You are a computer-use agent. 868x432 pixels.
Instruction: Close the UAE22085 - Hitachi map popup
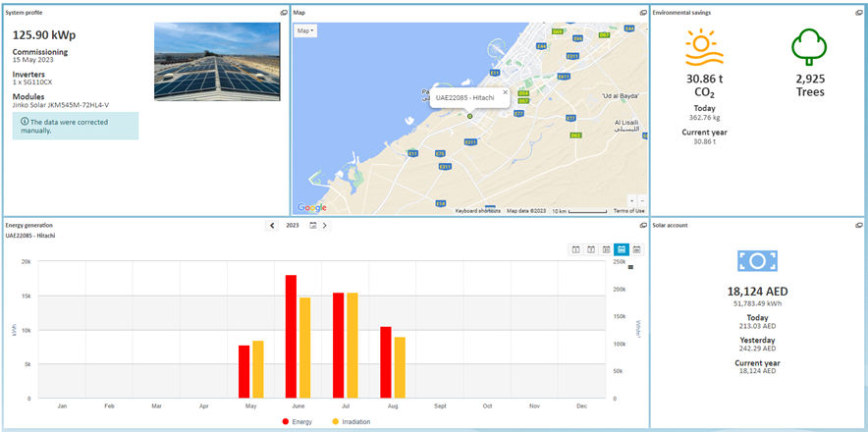505,92
